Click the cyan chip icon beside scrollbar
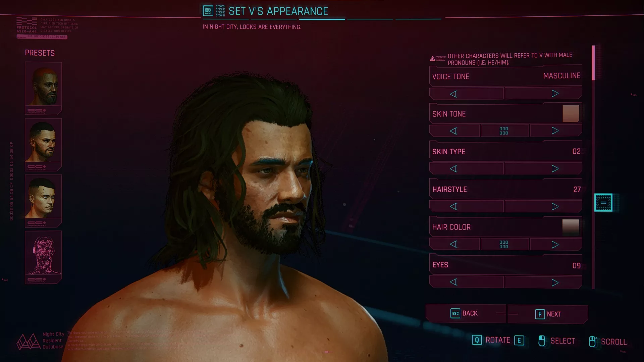This screenshot has height=362, width=644. click(603, 203)
